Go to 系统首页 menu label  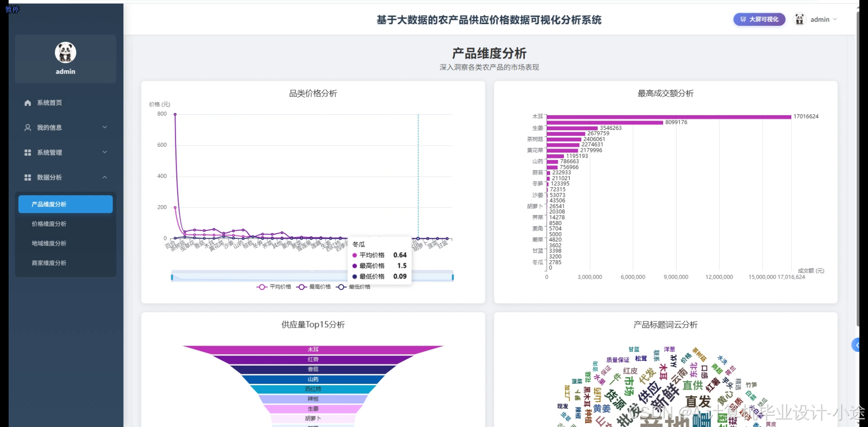coord(49,103)
